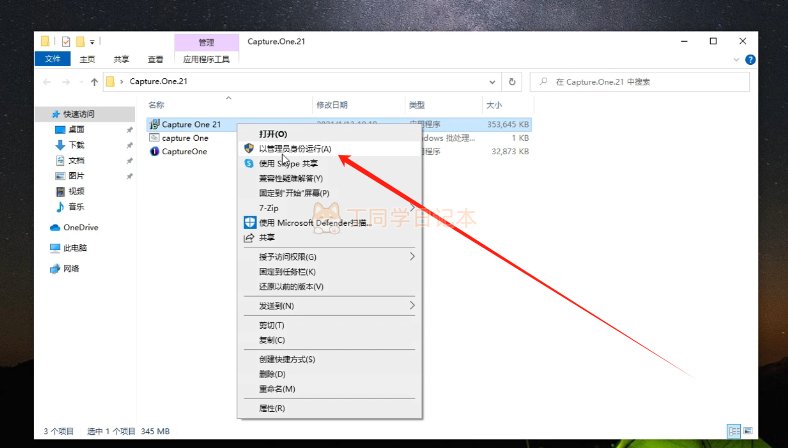Open Downloads (下载) in sidebar
788x448 pixels.
pos(76,145)
